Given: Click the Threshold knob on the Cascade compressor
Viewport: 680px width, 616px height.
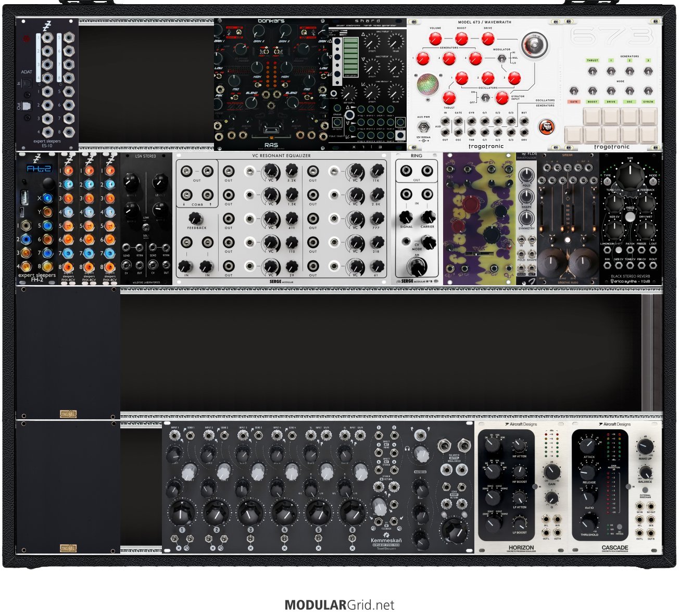Looking at the screenshot, I should 588,523.
